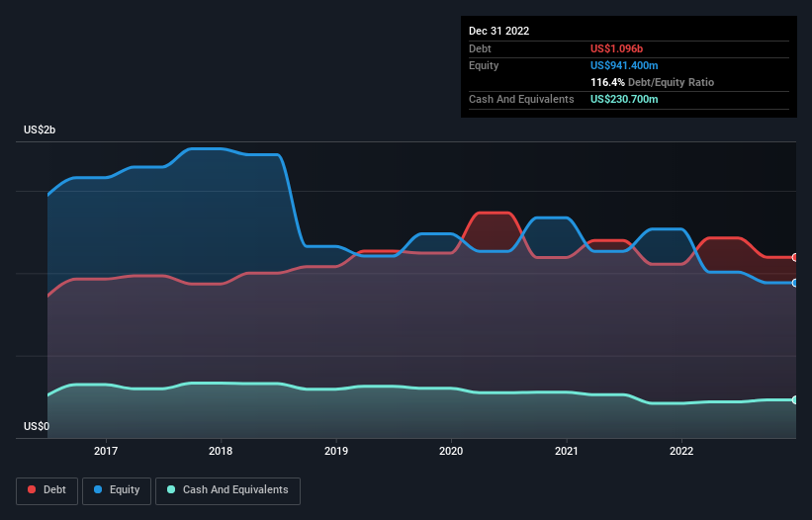Select the teal Cash endpoint marker
The height and width of the screenshot is (520, 812).
coord(795,400)
